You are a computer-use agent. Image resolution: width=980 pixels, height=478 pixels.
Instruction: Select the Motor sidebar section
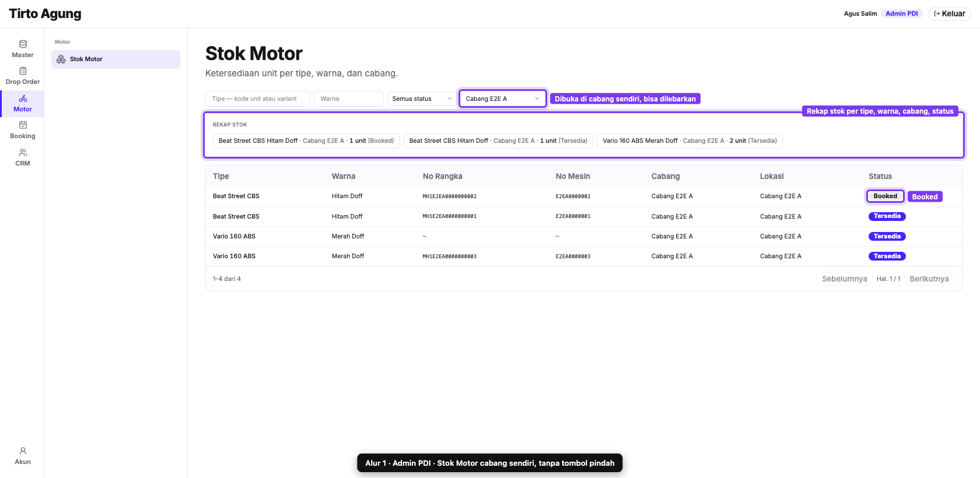point(22,103)
